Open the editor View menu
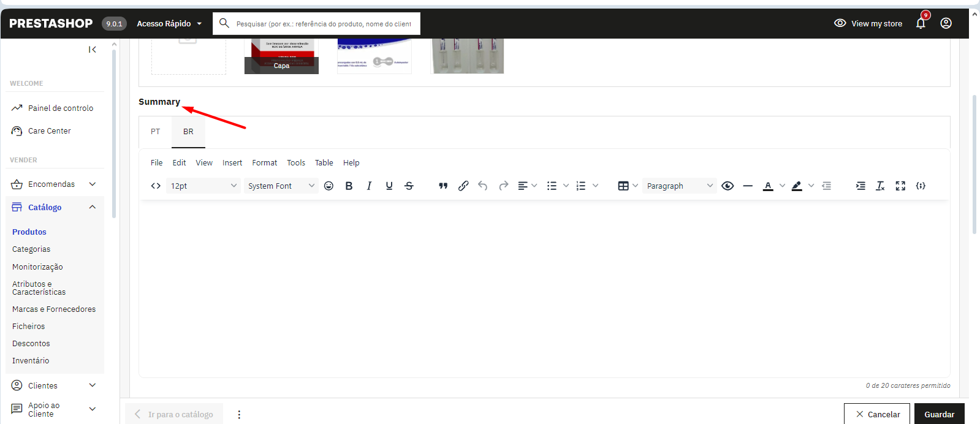980x424 pixels. click(x=204, y=162)
